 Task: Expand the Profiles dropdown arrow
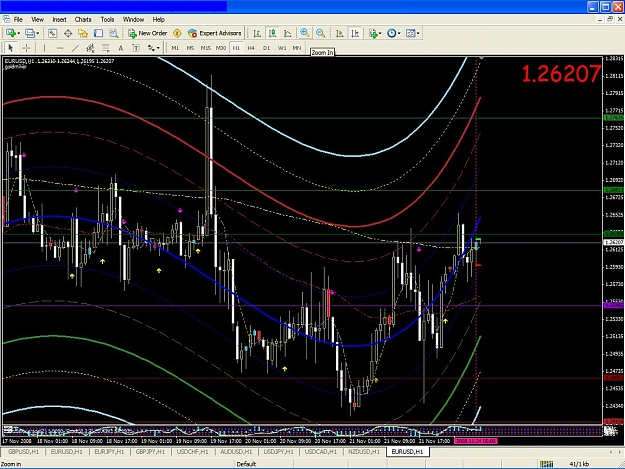(37, 33)
